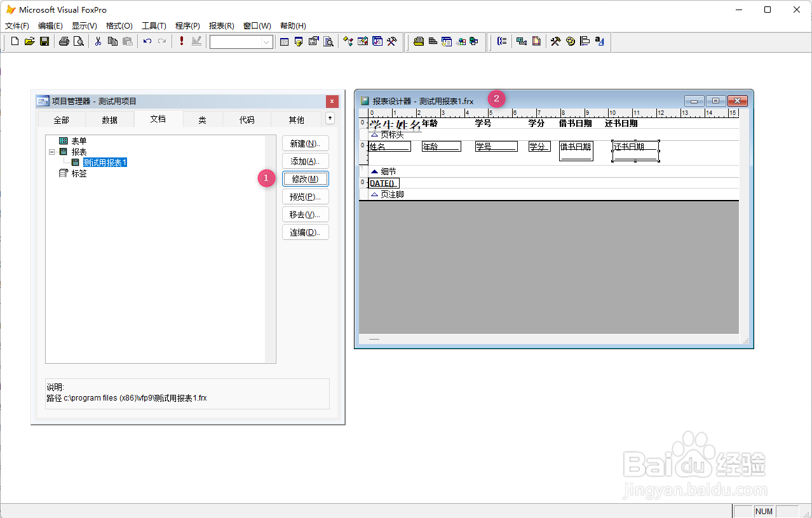
Task: Select the DATE() field in page footer
Action: (x=384, y=183)
